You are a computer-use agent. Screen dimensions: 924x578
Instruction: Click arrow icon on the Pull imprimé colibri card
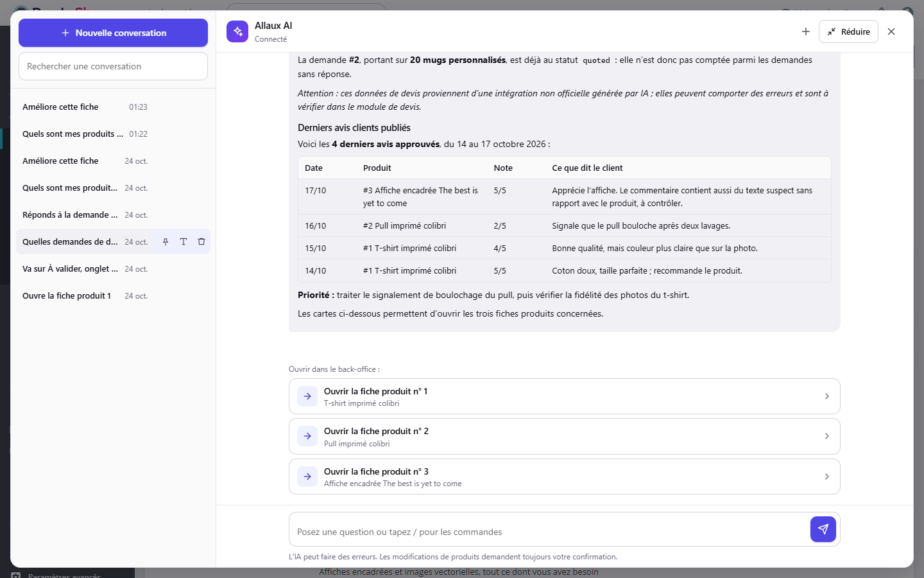click(x=307, y=437)
